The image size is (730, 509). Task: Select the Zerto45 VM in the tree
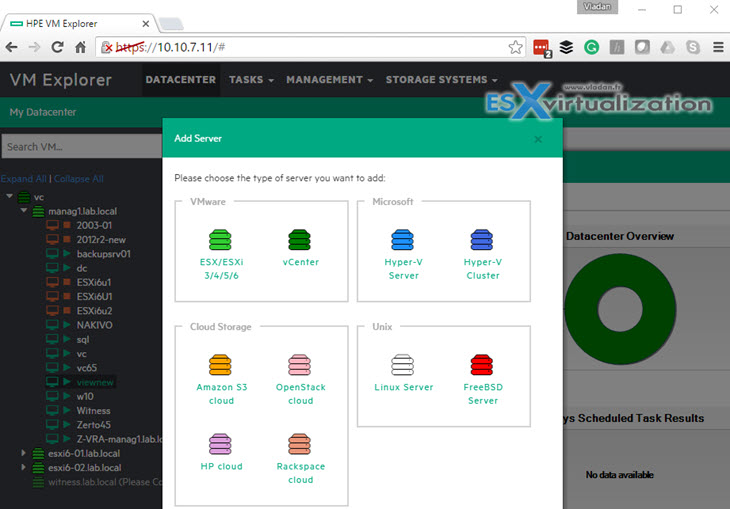pyautogui.click(x=94, y=425)
